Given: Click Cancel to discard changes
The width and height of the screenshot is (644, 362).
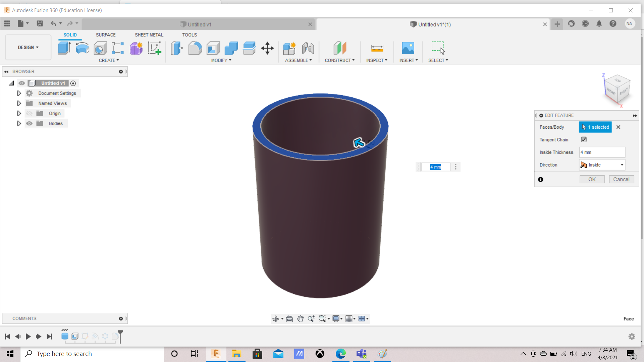Looking at the screenshot, I should [622, 179].
